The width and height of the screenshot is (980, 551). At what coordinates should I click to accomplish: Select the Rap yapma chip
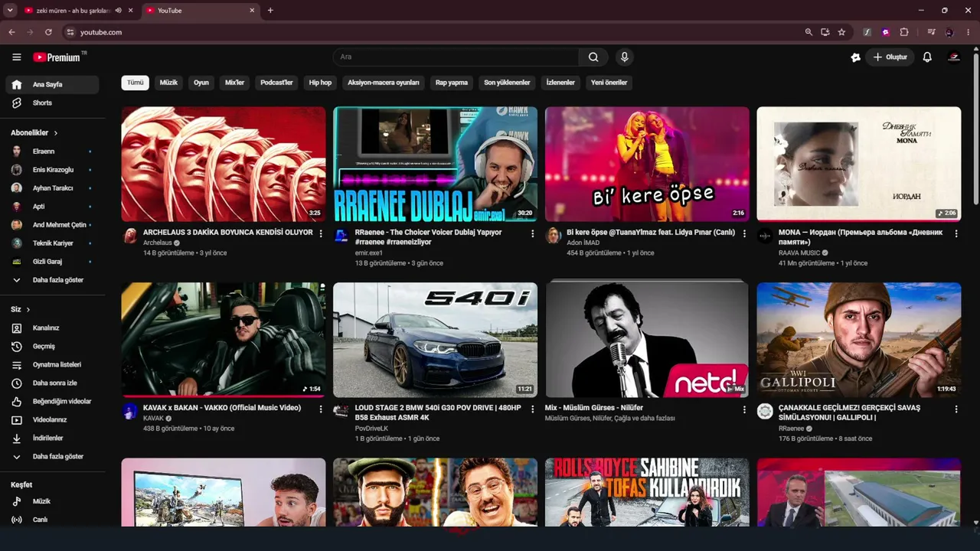click(452, 83)
